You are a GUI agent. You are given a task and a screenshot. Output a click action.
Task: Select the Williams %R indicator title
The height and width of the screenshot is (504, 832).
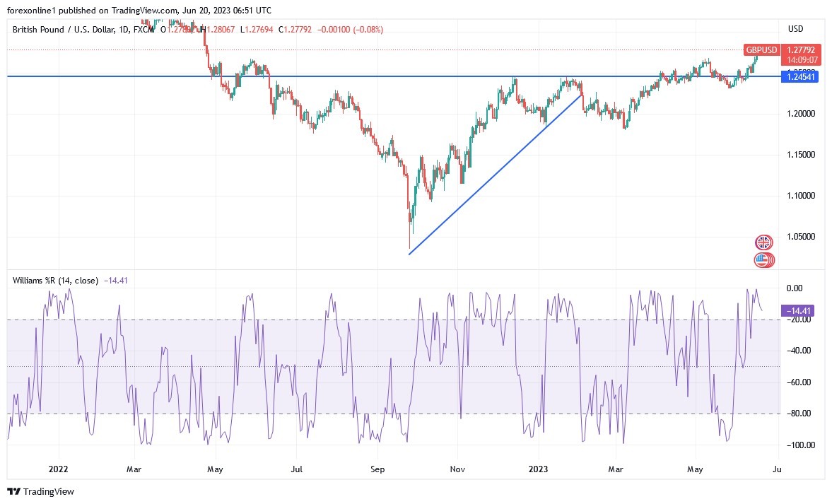[55, 280]
